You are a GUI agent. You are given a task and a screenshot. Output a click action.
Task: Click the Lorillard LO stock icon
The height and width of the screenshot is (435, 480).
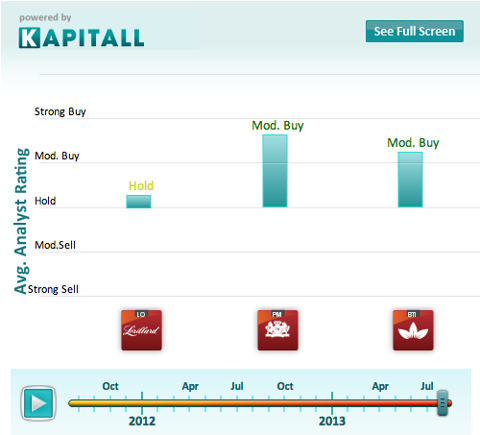pyautogui.click(x=141, y=330)
